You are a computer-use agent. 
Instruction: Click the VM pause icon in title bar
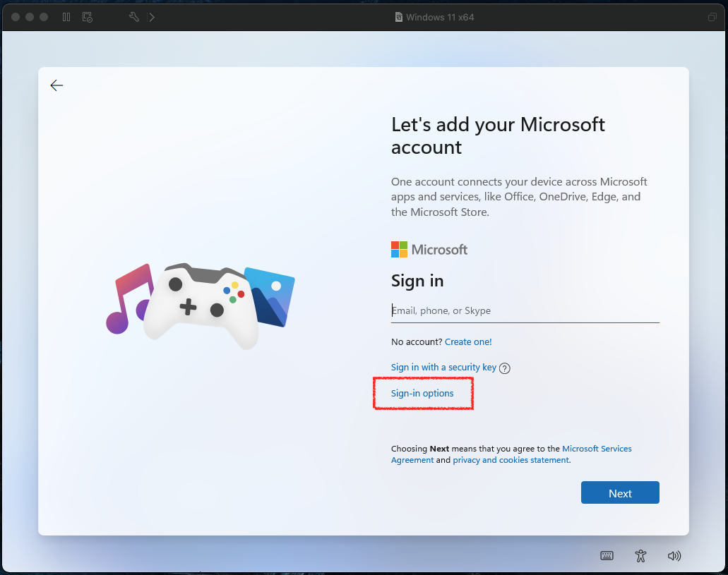pyautogui.click(x=66, y=17)
